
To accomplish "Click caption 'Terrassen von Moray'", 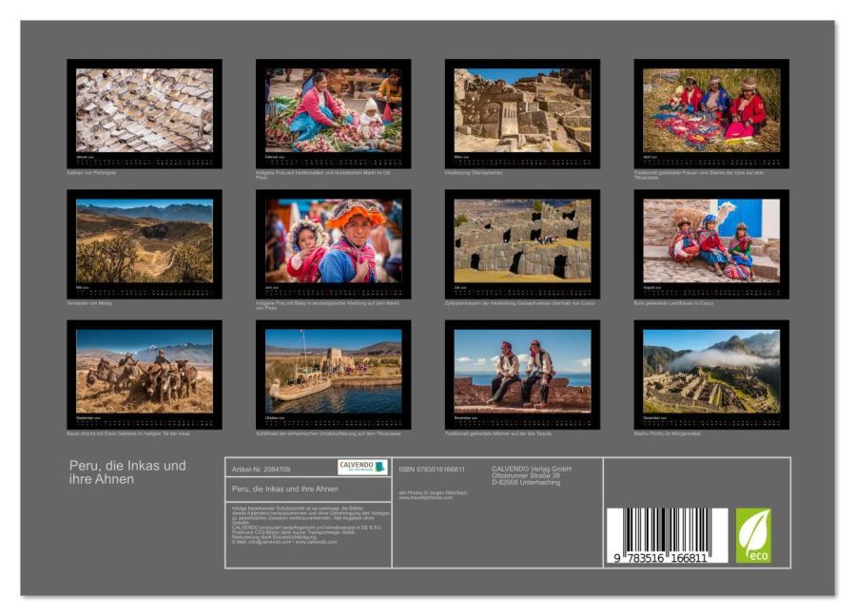I will [x=89, y=303].
